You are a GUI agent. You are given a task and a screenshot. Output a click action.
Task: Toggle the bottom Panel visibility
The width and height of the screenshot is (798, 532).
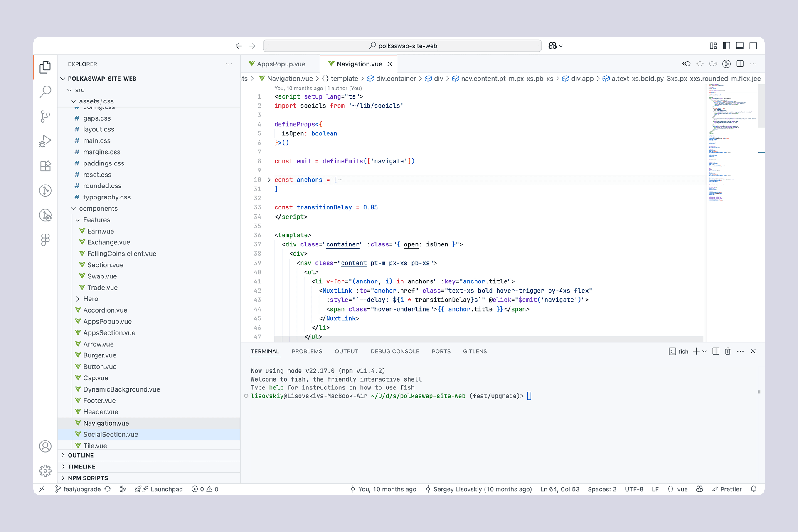pyautogui.click(x=740, y=46)
